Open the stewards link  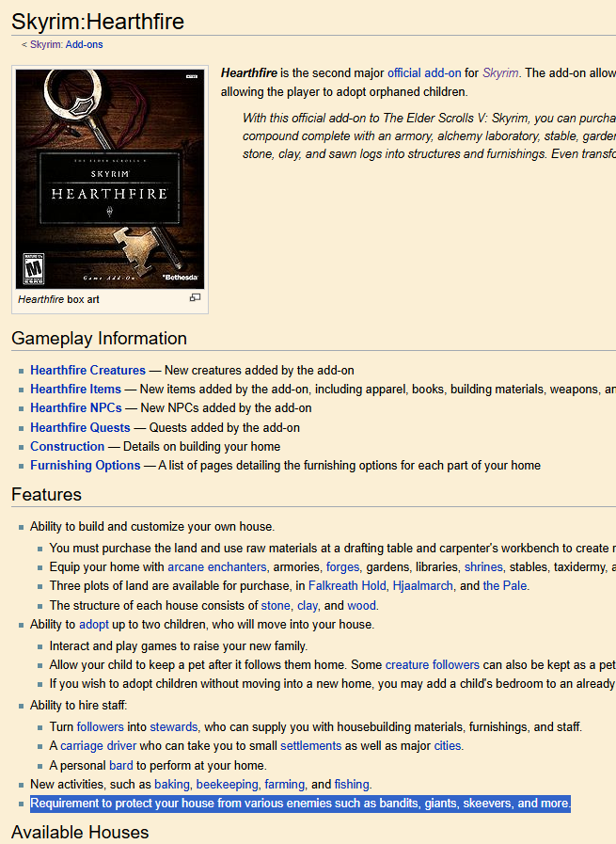pos(174,726)
